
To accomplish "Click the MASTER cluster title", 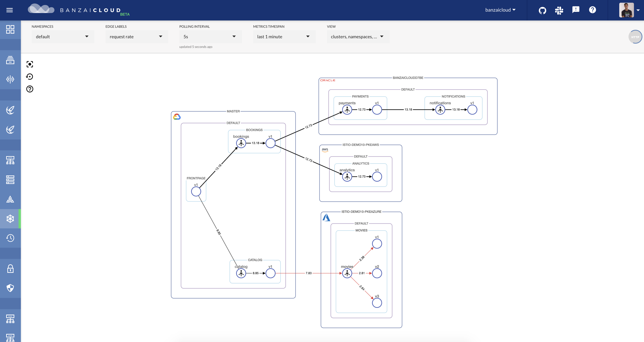I will point(233,111).
